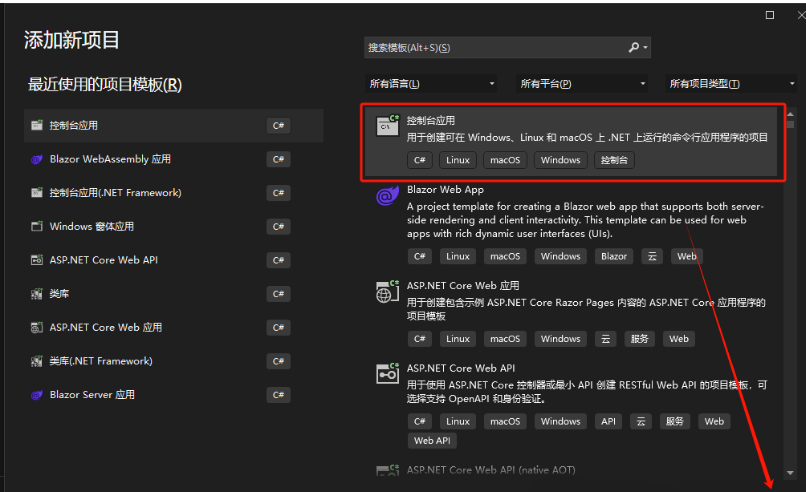This screenshot has width=806, height=492.
Task: Click the C# badge beside Windows 窗体应用
Action: (279, 227)
